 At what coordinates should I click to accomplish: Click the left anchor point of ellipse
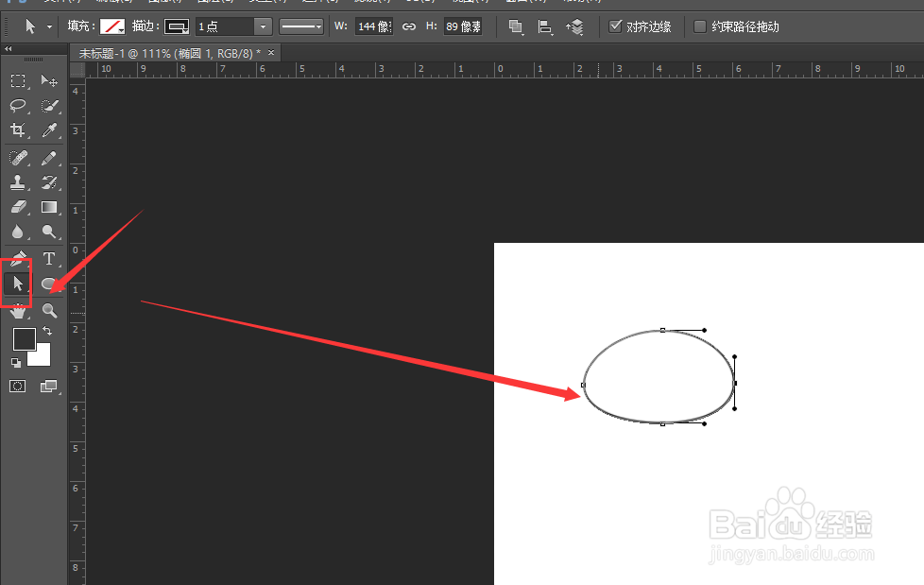pyautogui.click(x=583, y=385)
